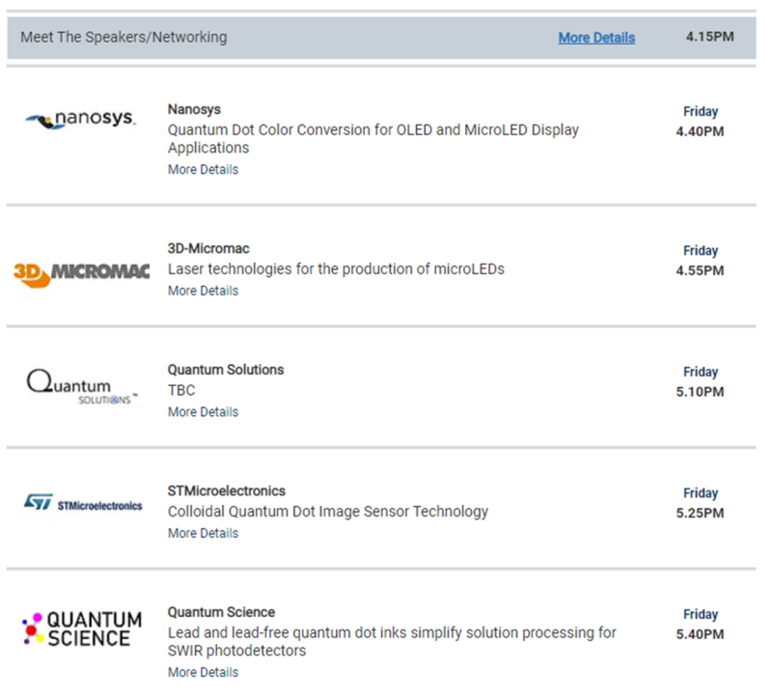This screenshot has height=700, width=772.
Task: Expand More Details under 3D-Micromac talk
Action: (203, 291)
